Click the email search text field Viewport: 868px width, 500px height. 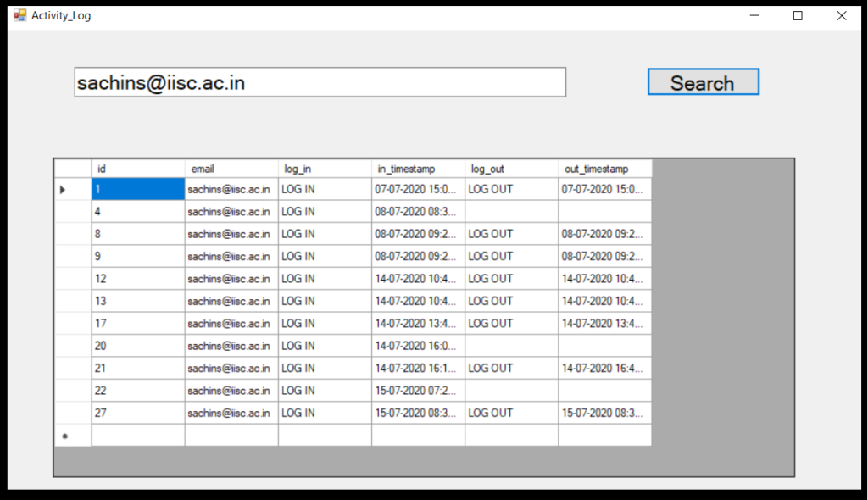click(x=320, y=82)
